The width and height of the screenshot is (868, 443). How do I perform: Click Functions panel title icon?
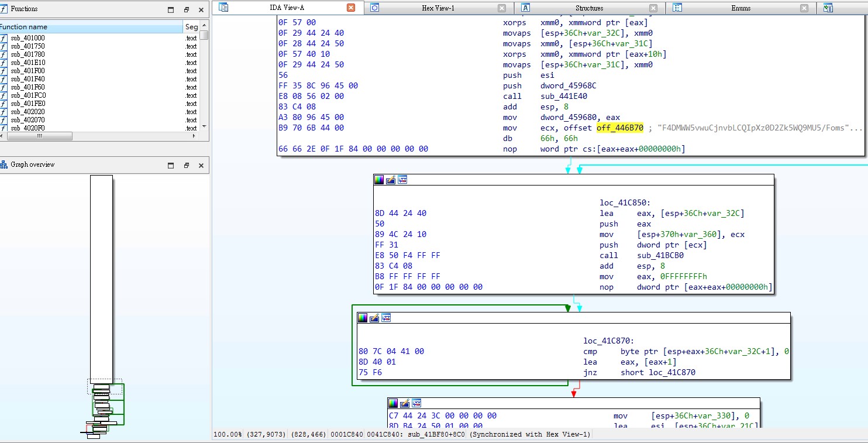pyautogui.click(x=4, y=9)
